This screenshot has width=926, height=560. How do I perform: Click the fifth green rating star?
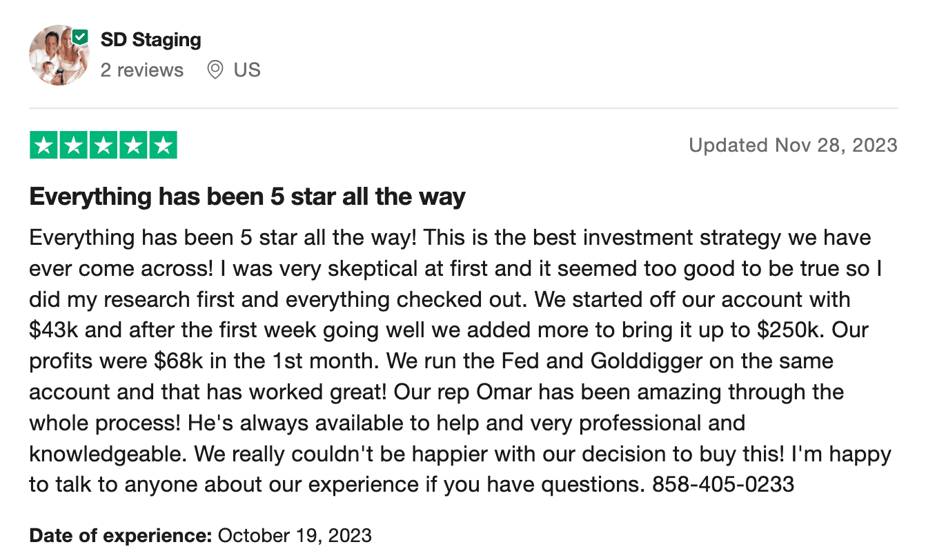point(163,146)
